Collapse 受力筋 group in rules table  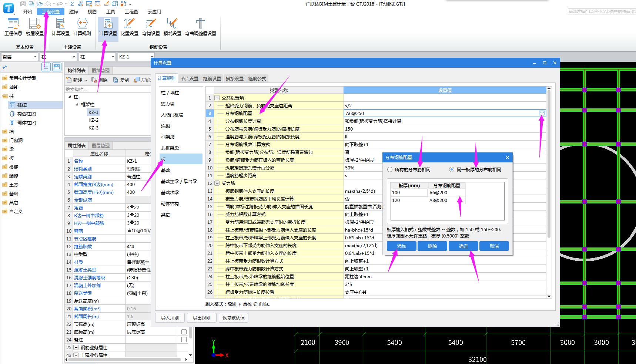click(x=217, y=183)
